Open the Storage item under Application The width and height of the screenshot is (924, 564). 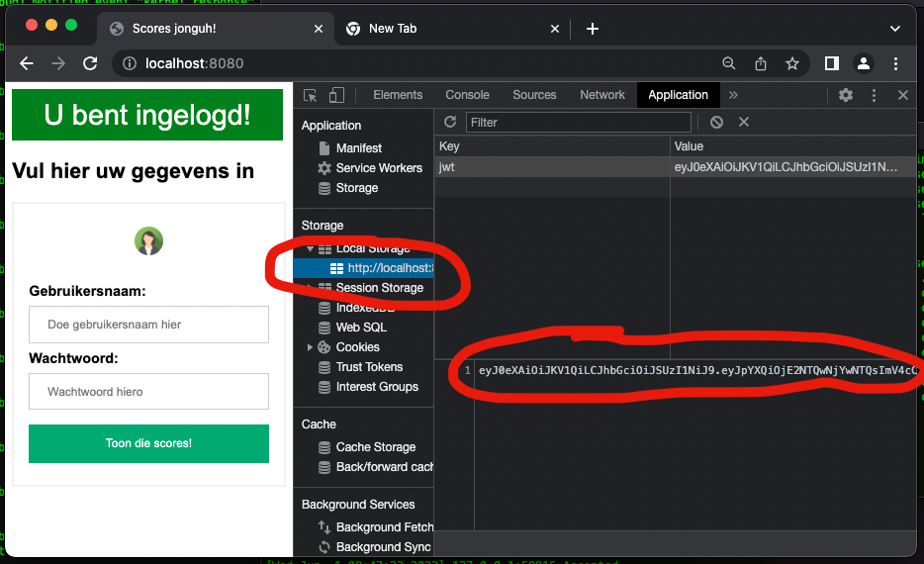point(356,188)
